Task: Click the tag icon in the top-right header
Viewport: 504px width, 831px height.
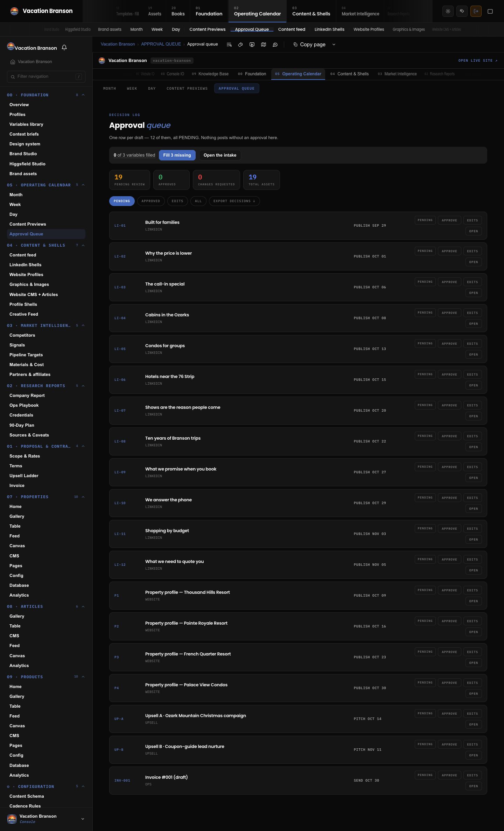Action: 462,11
